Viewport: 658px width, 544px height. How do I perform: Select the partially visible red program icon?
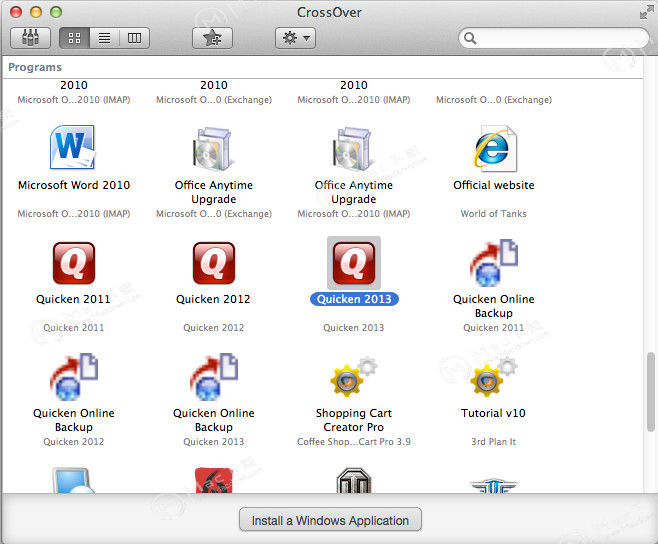coord(214,480)
